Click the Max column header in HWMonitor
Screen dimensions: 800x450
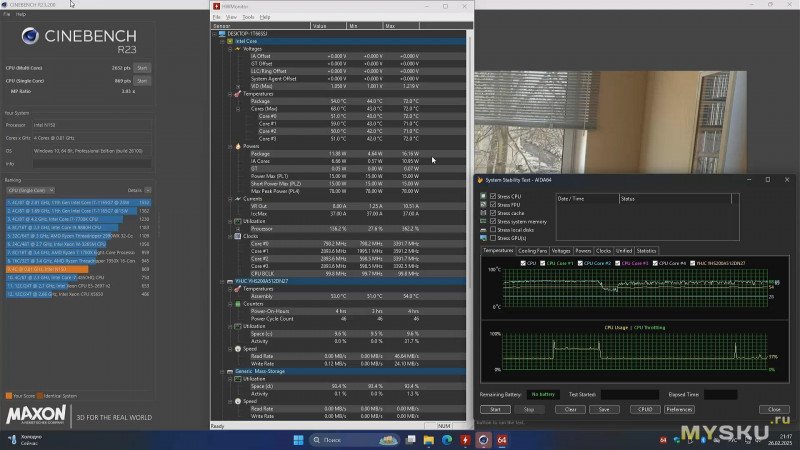[401, 26]
